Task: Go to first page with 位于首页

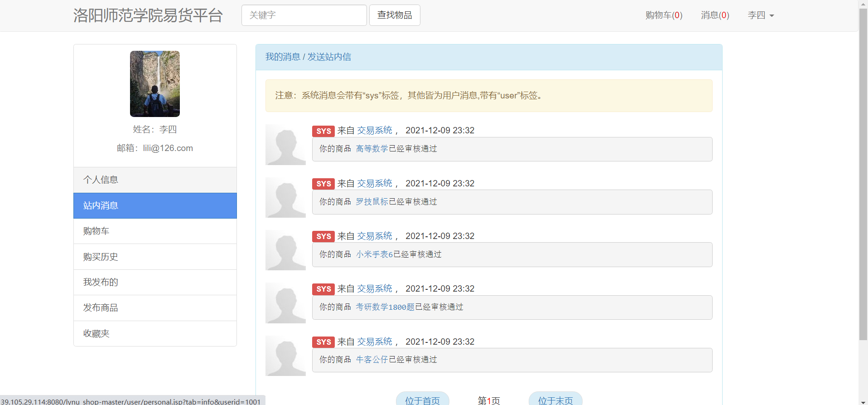Action: [423, 399]
